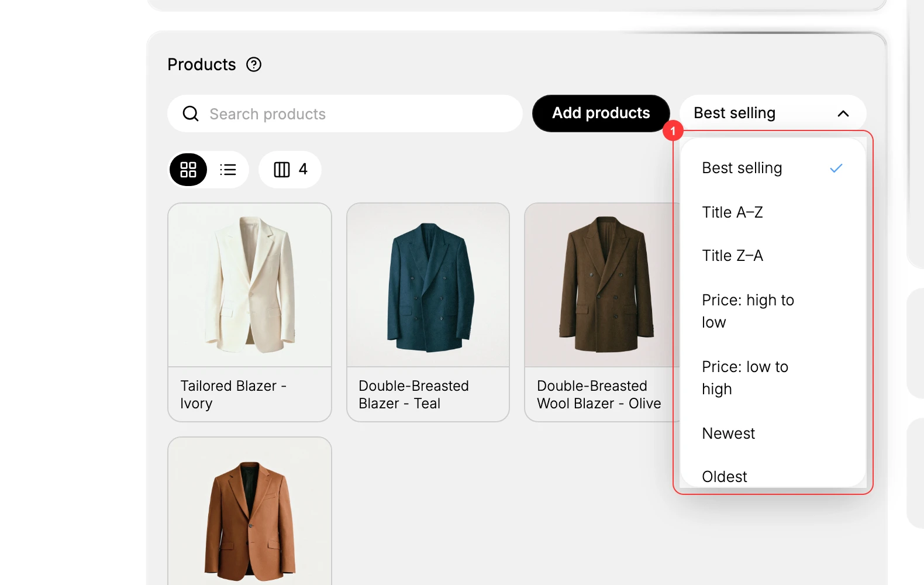Select the Best selling sort option

pos(773,168)
